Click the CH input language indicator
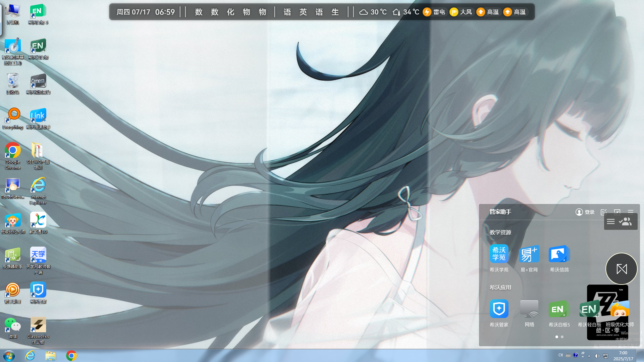 point(560,355)
